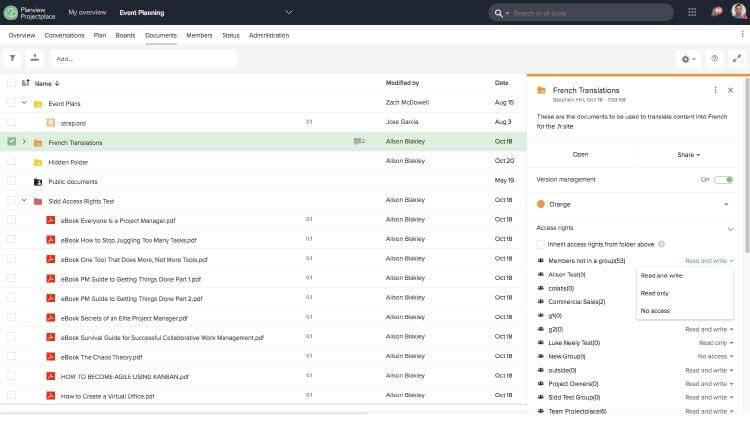
Task: Check 'Inherit access rights from folder above'
Action: coord(541,244)
